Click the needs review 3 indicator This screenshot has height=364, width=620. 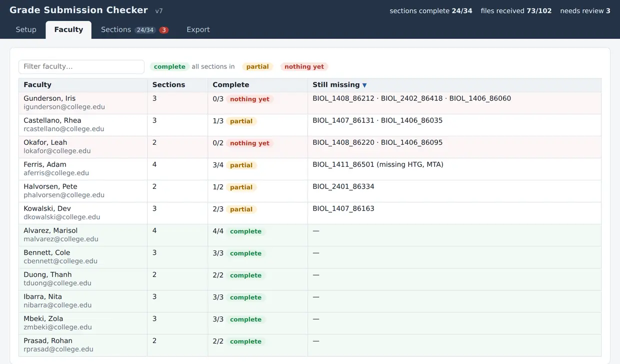tap(585, 10)
